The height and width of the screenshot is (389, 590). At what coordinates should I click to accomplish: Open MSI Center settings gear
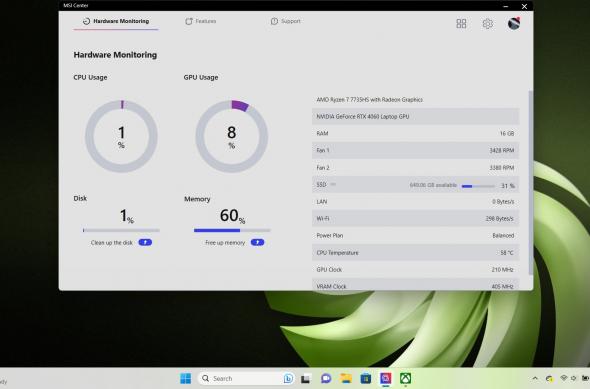(487, 24)
